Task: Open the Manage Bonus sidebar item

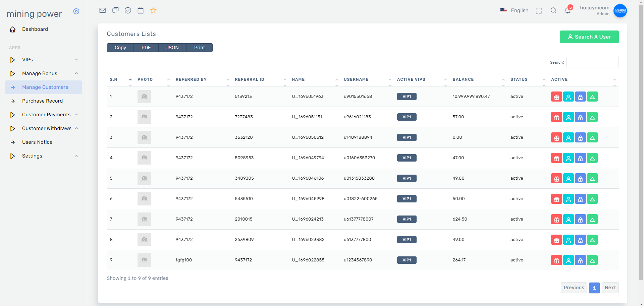Action: click(x=44, y=73)
